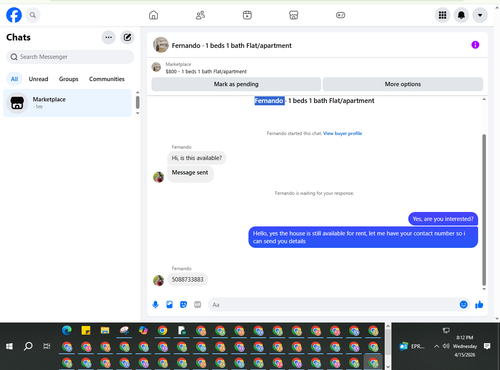Image resolution: width=500 pixels, height=370 pixels.
Task: Click the volume speaker tray icon
Action: tap(446, 346)
